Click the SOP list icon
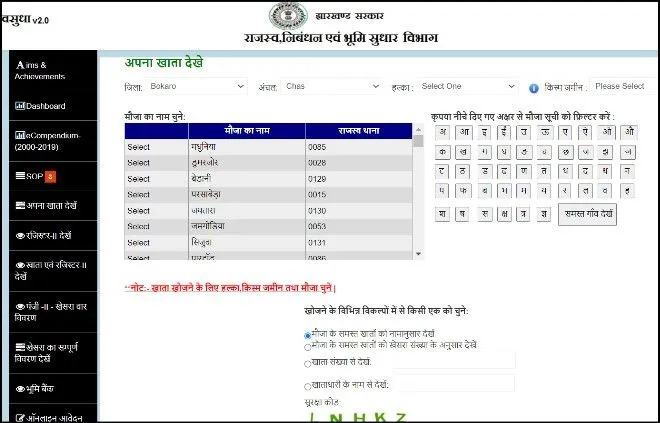This screenshot has width=660, height=423. tap(20, 177)
